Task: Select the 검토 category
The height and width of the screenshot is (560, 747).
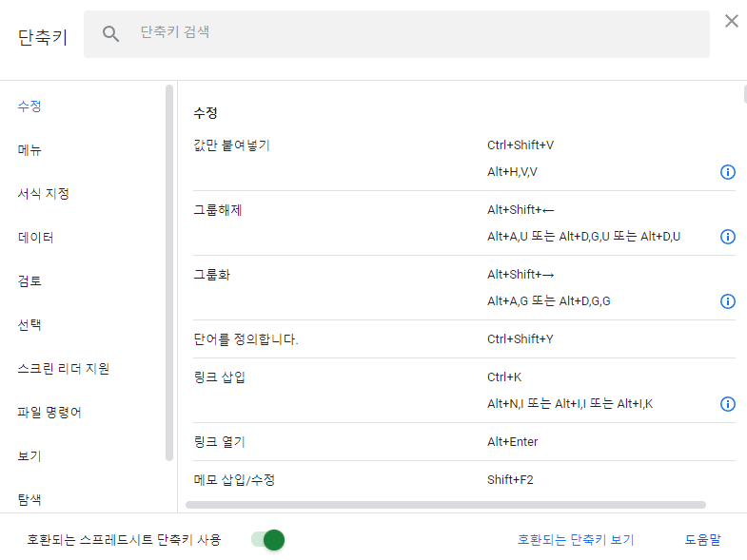Action: 29,281
